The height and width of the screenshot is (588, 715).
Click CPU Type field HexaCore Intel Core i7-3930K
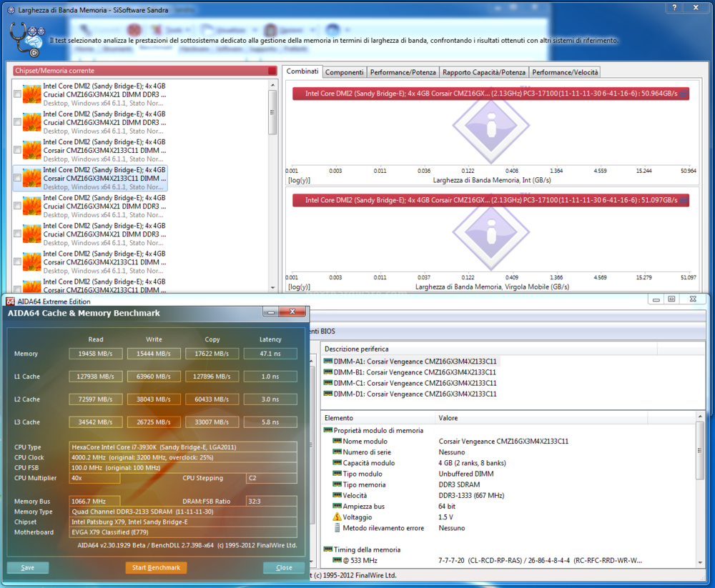pyautogui.click(x=183, y=447)
